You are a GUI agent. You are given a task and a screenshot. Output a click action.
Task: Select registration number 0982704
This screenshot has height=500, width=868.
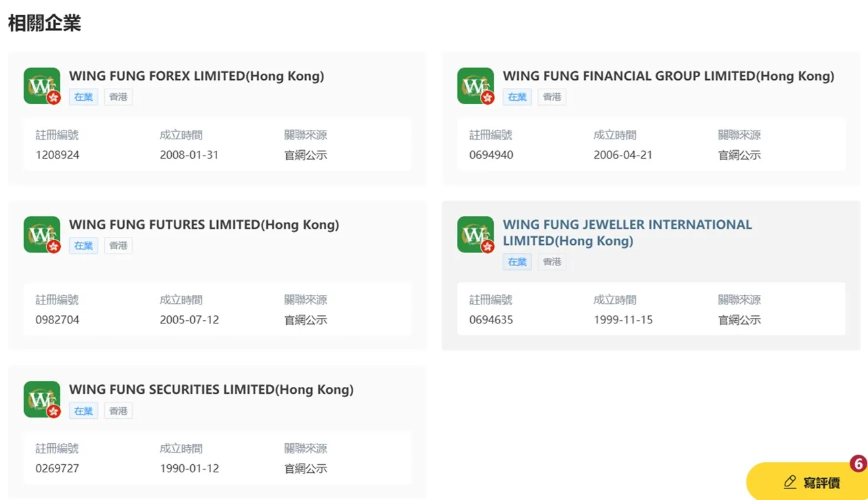[x=58, y=319]
